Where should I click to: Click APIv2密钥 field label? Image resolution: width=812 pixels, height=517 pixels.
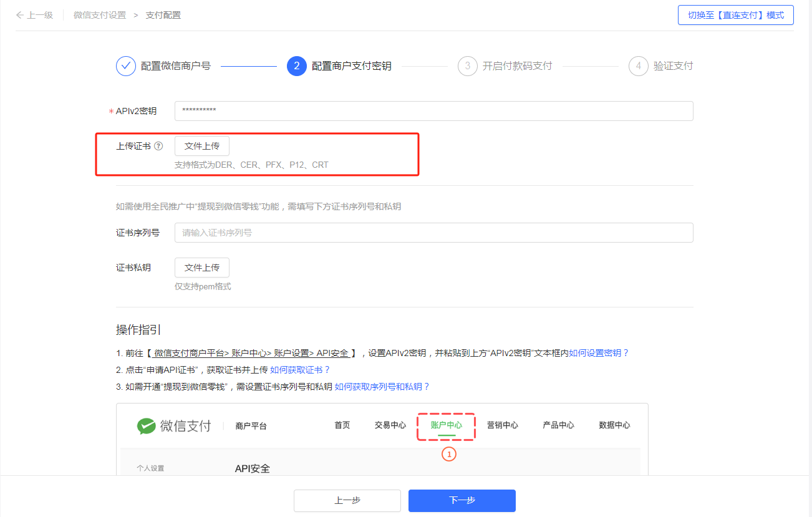137,111
